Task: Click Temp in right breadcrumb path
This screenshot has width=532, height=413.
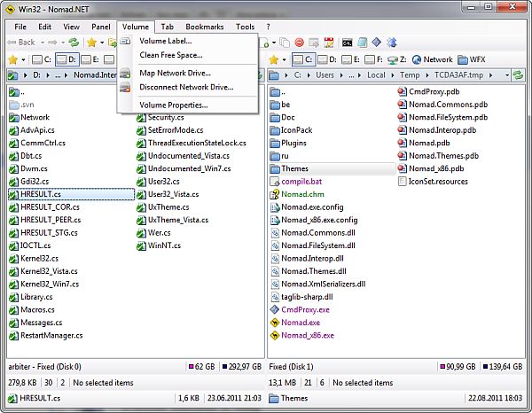Action: [410, 75]
